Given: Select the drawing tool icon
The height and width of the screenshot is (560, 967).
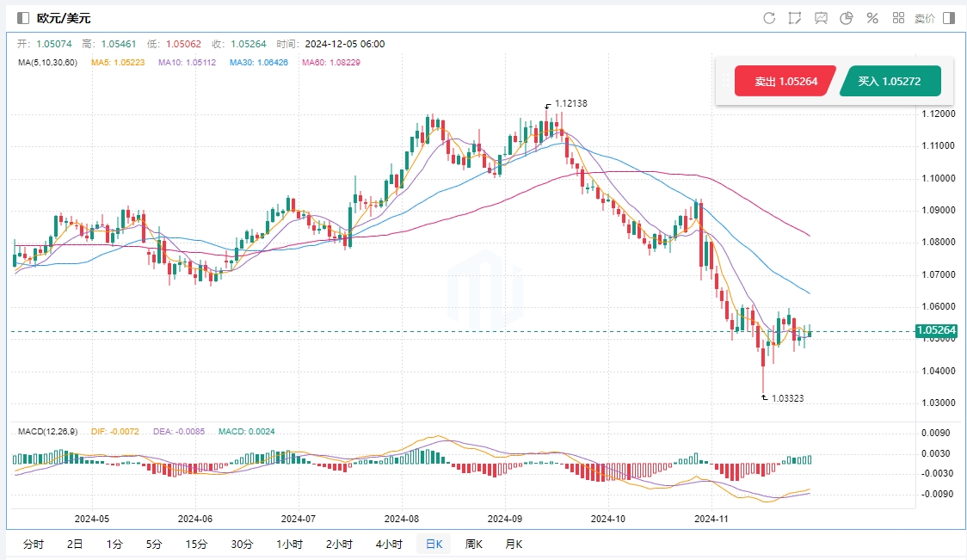Looking at the screenshot, I should click(795, 18).
